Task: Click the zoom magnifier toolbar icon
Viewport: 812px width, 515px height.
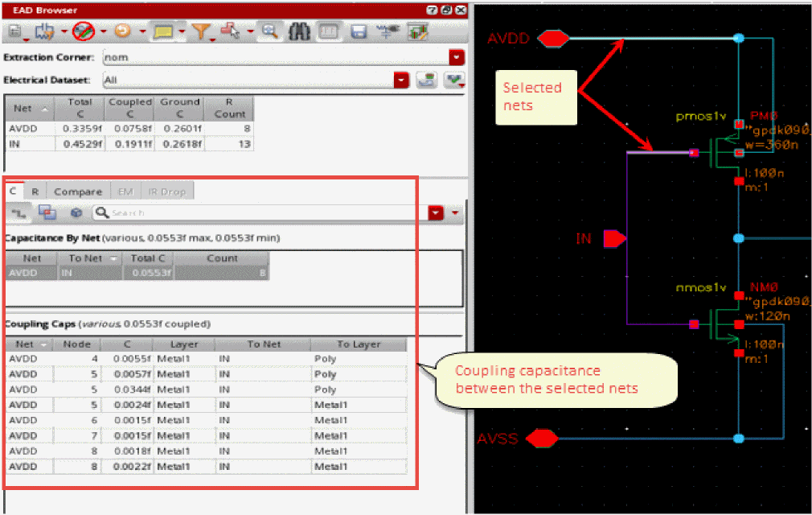Action: coord(270,31)
